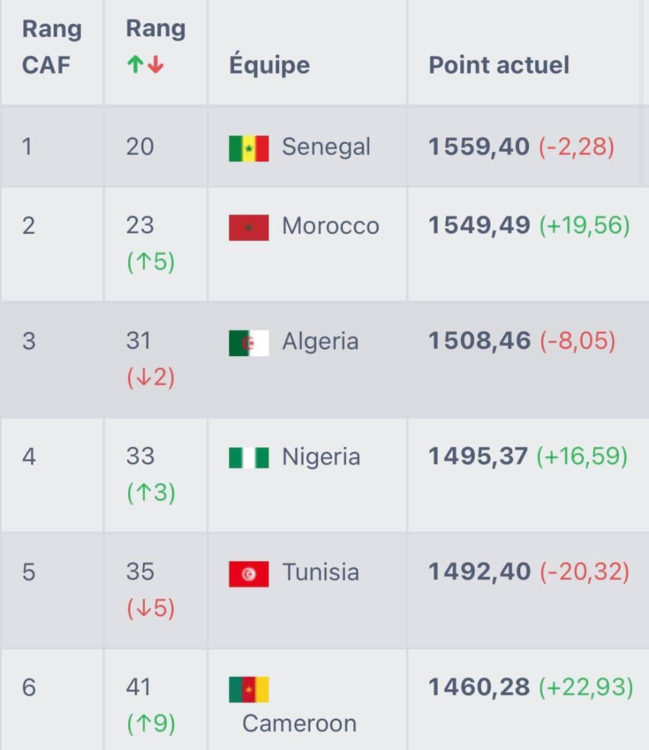Click the Senegal flag icon
This screenshot has height=750, width=649.
(248, 148)
